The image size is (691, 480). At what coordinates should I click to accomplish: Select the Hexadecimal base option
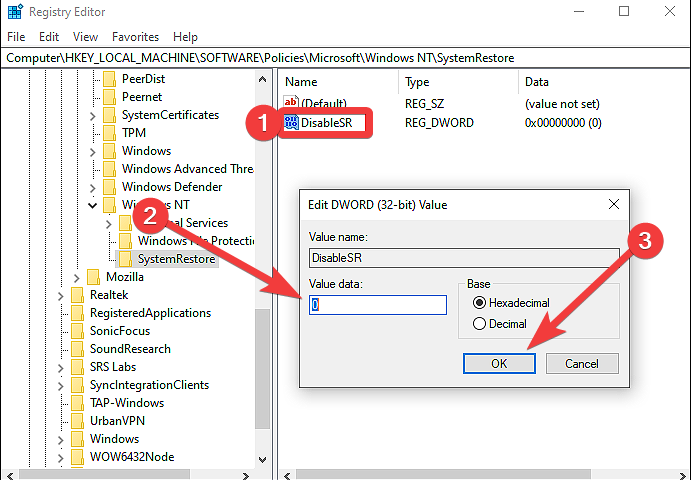479,303
